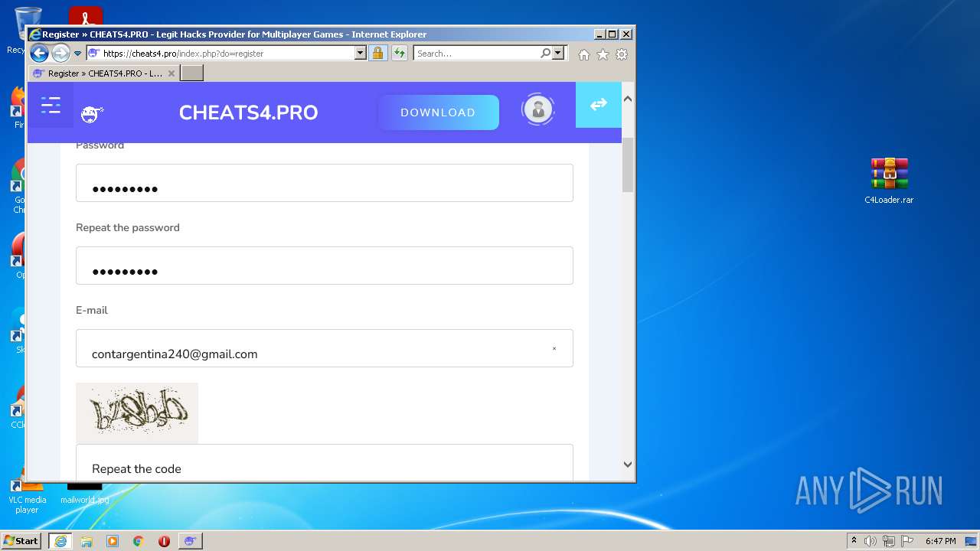Click the Internet Explorer taskbar icon

click(x=60, y=541)
